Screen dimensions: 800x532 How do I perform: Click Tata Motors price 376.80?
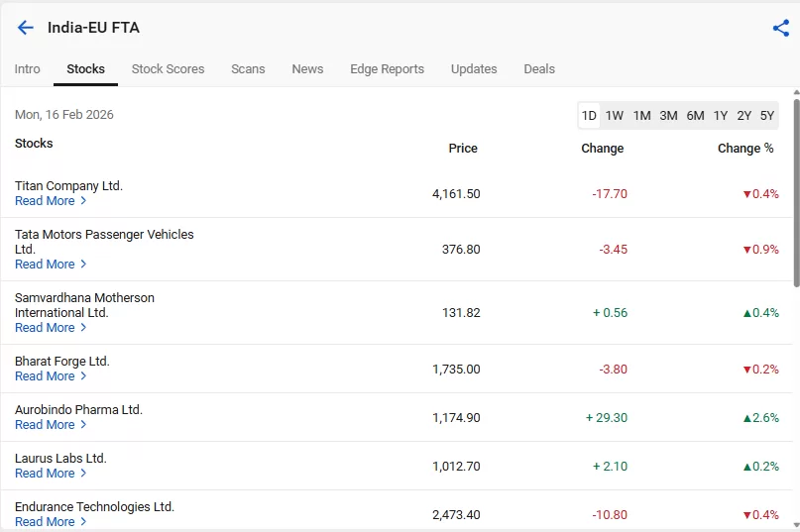461,250
